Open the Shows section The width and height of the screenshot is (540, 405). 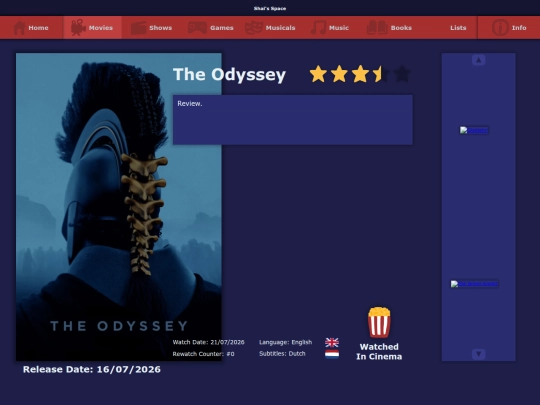click(x=152, y=28)
